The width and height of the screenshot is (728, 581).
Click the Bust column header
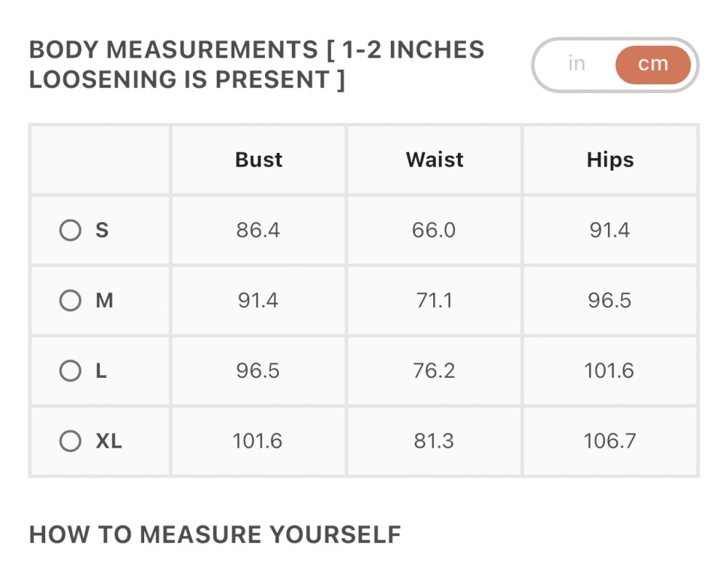258,159
